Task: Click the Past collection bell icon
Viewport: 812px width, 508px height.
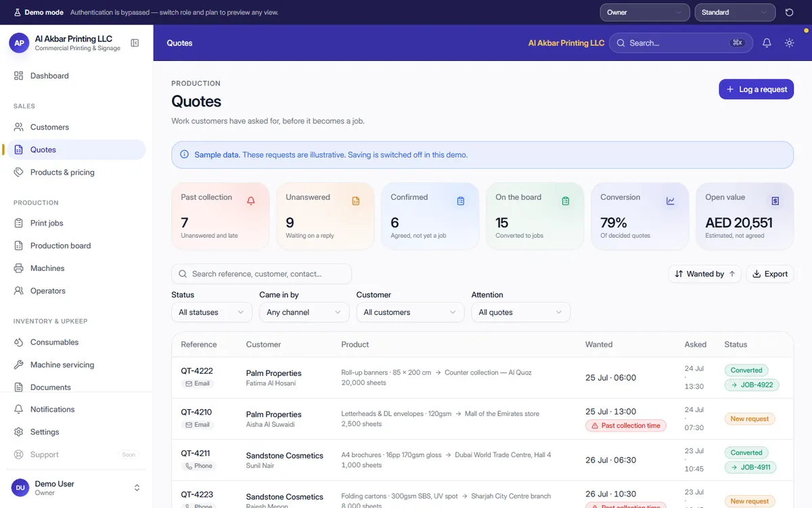Action: (x=251, y=200)
